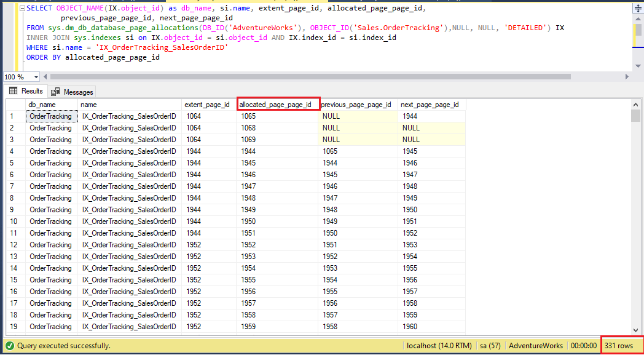The image size is (644, 355).
Task: Sort by the allocated_page_page_id column header
Action: click(278, 103)
